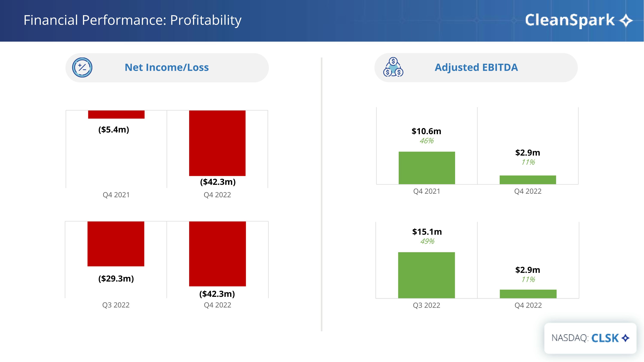Click the green 46% margin label
The width and height of the screenshot is (644, 362).
tap(427, 141)
